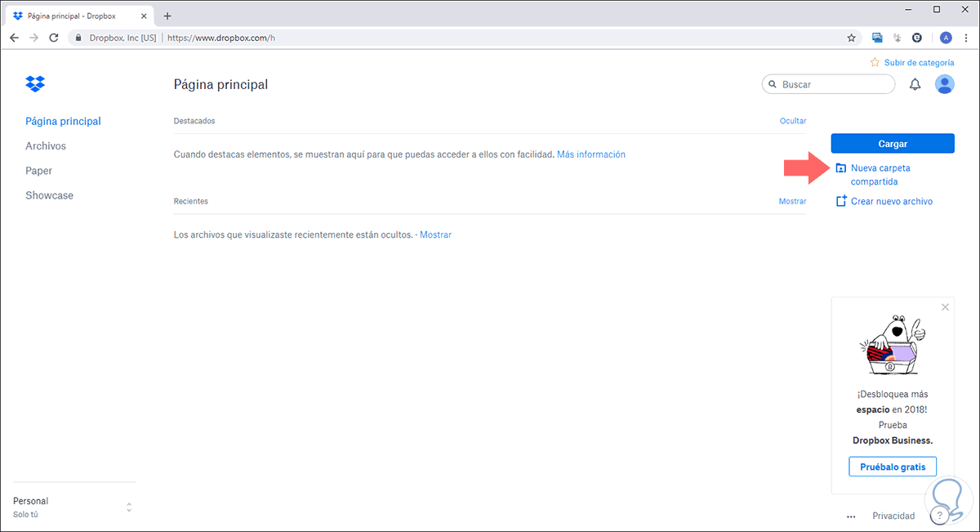Screen dimensions: 980x532
Task: Open Showcase in the sidebar
Action: point(49,195)
